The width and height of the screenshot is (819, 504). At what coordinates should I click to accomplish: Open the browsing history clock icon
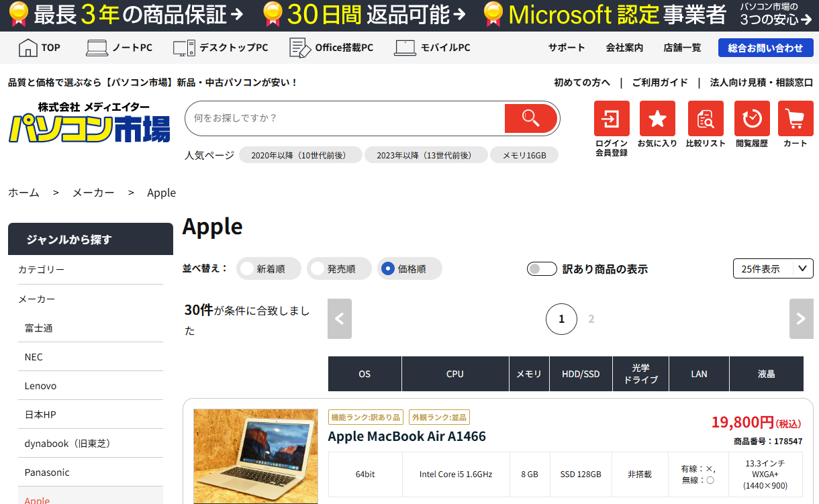coord(752,119)
